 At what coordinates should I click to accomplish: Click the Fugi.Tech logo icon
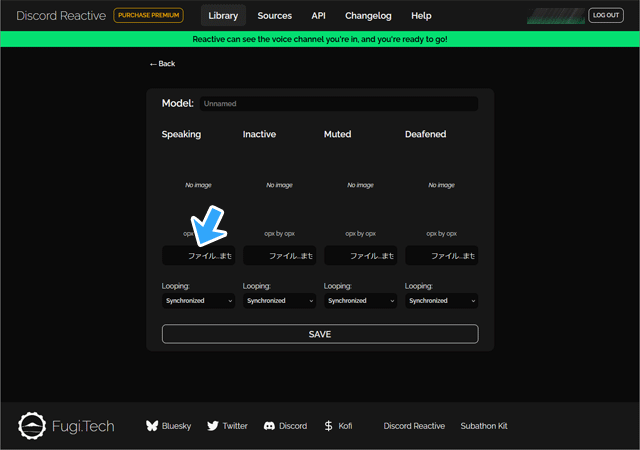coord(34,426)
